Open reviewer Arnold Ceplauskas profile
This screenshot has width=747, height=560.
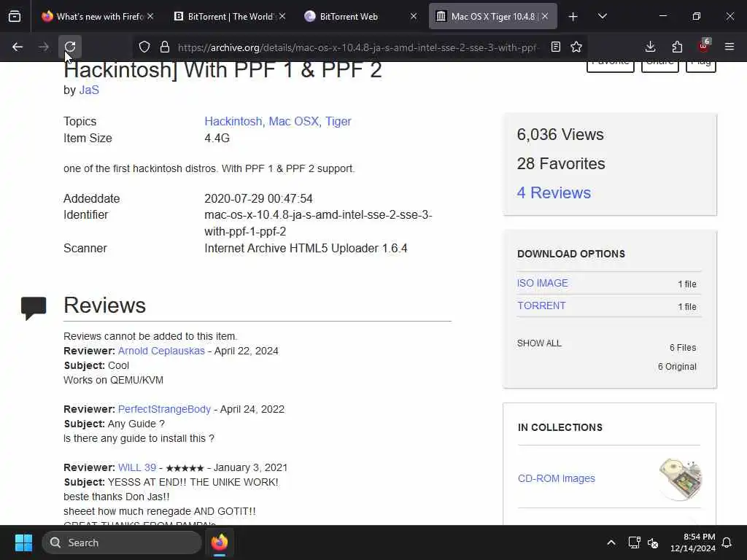click(x=161, y=351)
